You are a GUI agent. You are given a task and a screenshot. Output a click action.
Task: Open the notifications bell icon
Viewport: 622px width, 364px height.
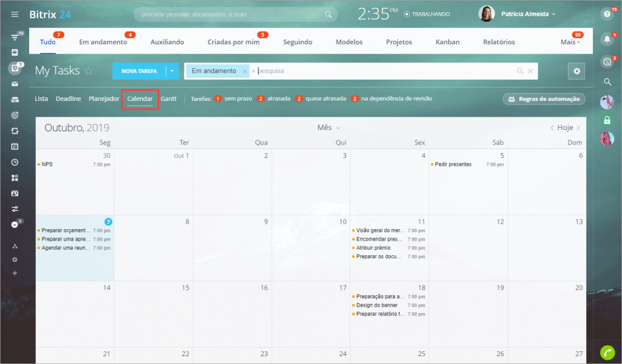click(606, 39)
